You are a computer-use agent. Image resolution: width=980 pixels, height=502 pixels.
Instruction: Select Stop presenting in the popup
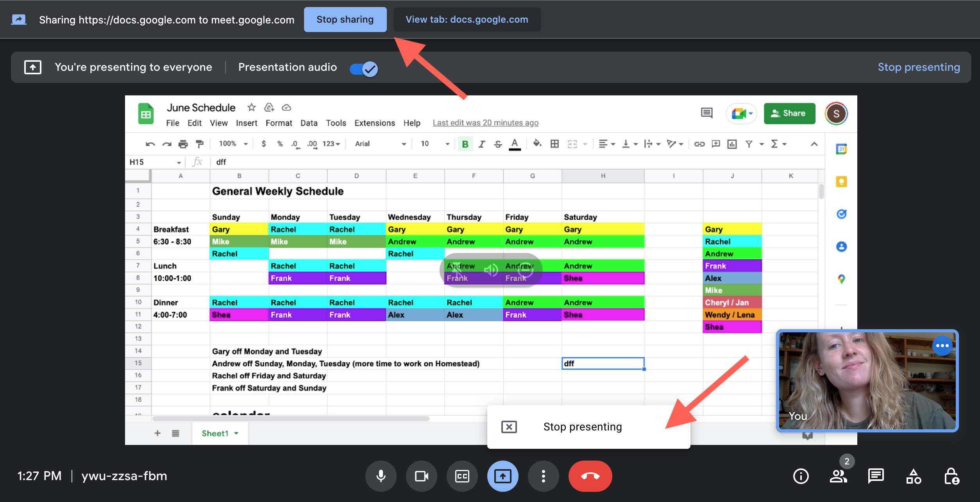click(x=583, y=427)
